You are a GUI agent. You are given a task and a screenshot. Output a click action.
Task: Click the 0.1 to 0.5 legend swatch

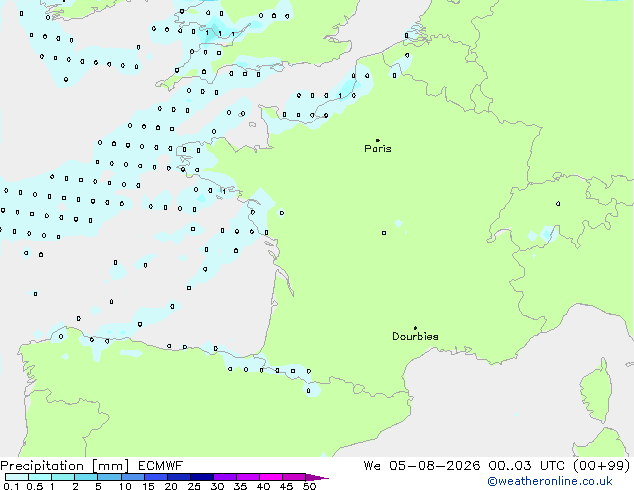point(17,477)
